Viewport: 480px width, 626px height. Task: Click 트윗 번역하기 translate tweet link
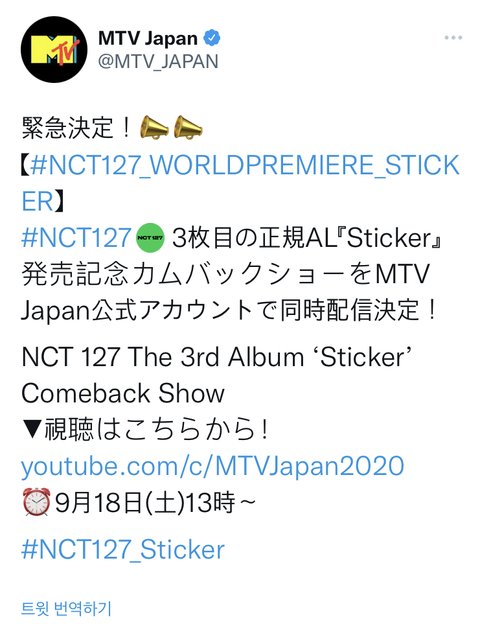click(66, 609)
